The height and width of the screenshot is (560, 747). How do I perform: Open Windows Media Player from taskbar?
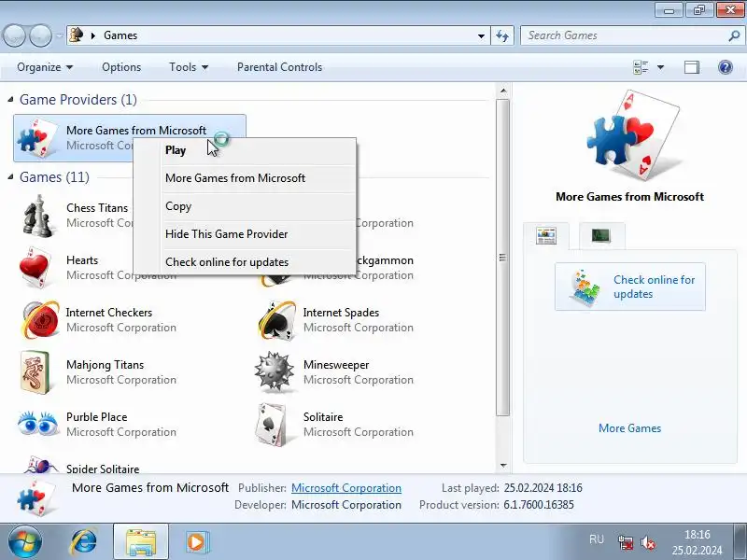(196, 542)
